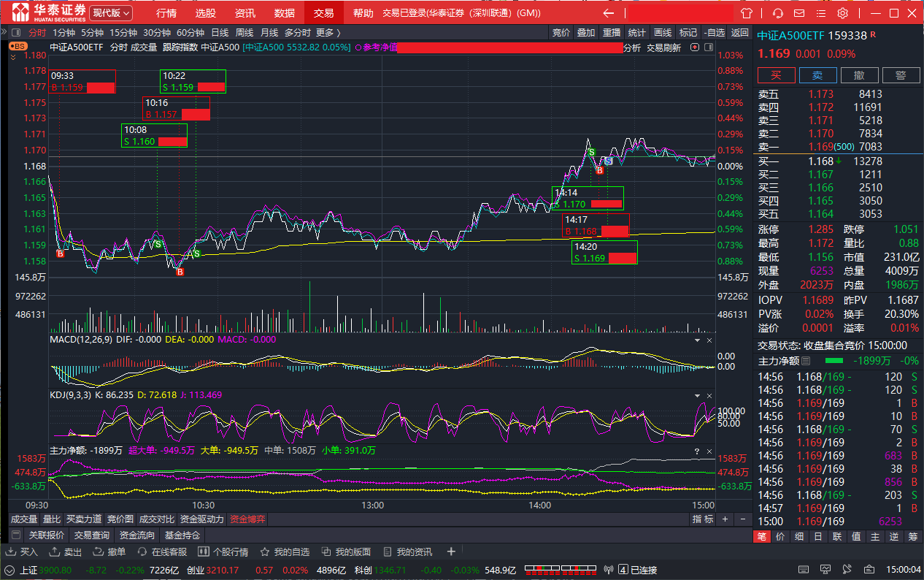This screenshot has height=580, width=924.
Task: Open the settings gear icon
Action: click(842, 13)
